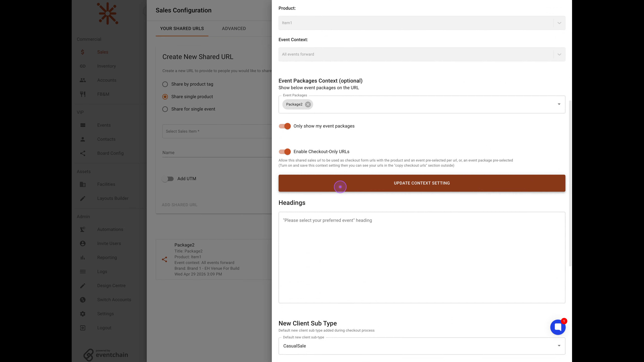Go to the Reporting menu item
Image resolution: width=644 pixels, height=362 pixels.
coord(107,258)
